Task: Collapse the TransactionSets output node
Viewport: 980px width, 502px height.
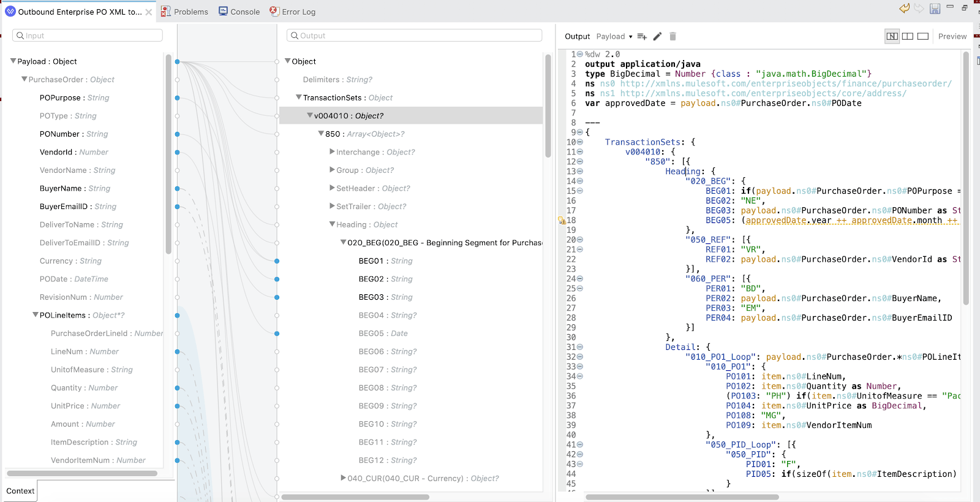Action: [299, 97]
